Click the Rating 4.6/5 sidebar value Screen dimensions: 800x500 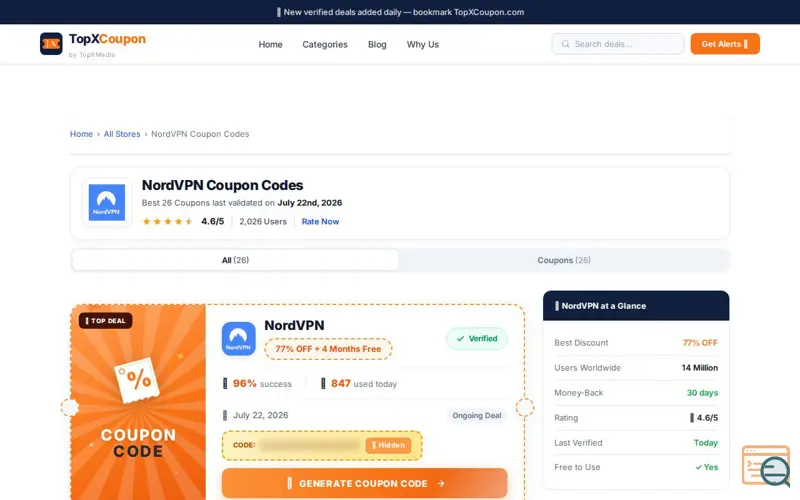tap(704, 418)
